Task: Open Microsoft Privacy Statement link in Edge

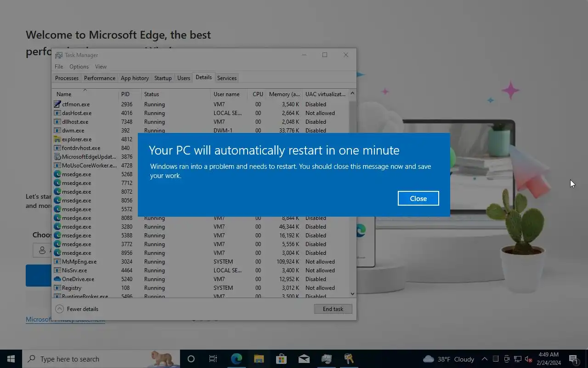Action: click(x=65, y=320)
